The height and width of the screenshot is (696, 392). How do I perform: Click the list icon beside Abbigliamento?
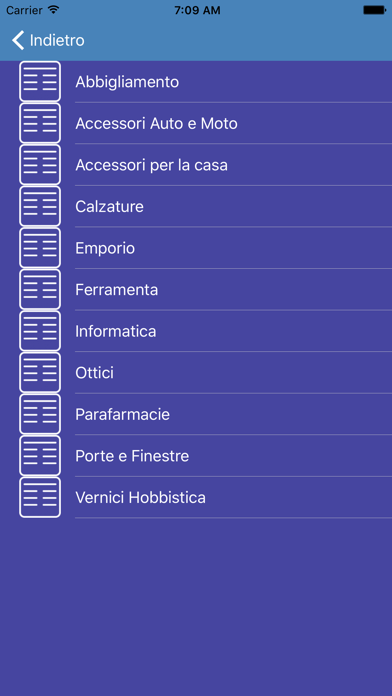[40, 82]
